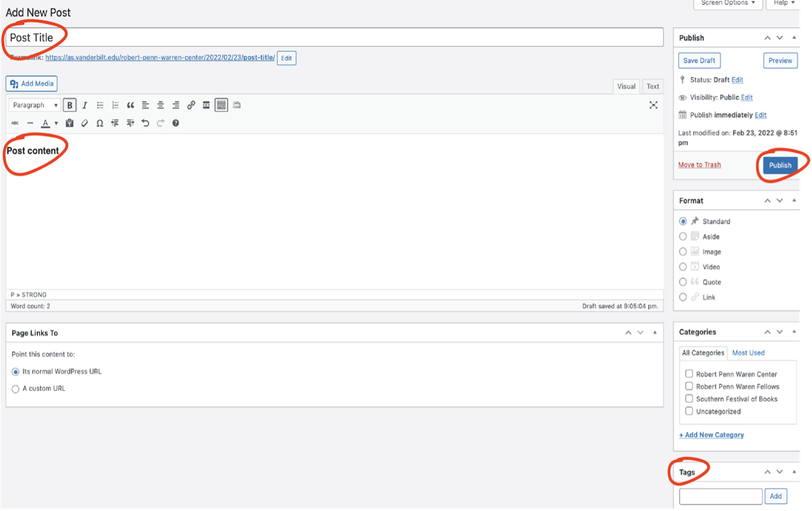Screen dimensions: 812x511
Task: Switch to the Text editing tab
Action: point(653,86)
